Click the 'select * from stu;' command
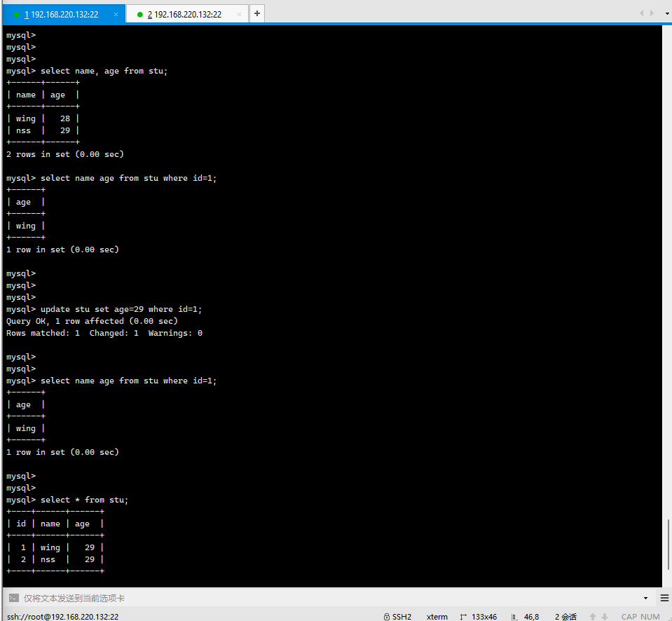672x621 pixels. tap(84, 500)
